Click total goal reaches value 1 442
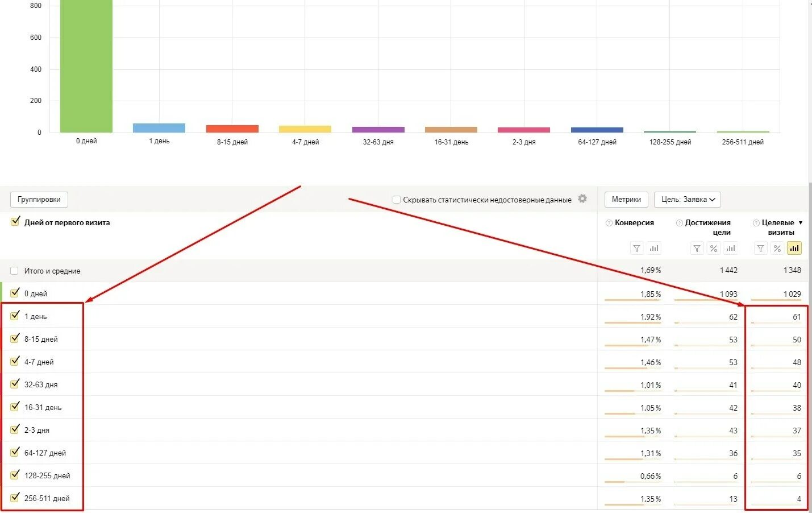 [728, 270]
